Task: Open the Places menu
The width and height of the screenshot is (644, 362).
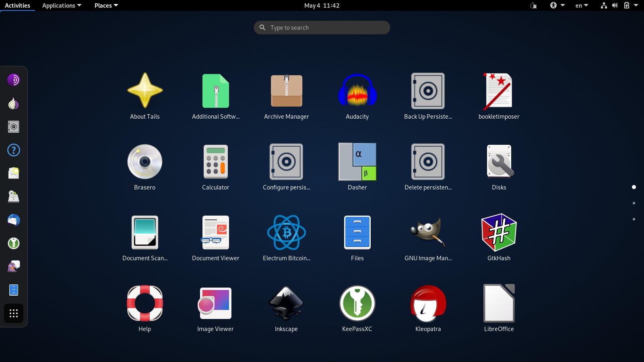Action: 106,6
